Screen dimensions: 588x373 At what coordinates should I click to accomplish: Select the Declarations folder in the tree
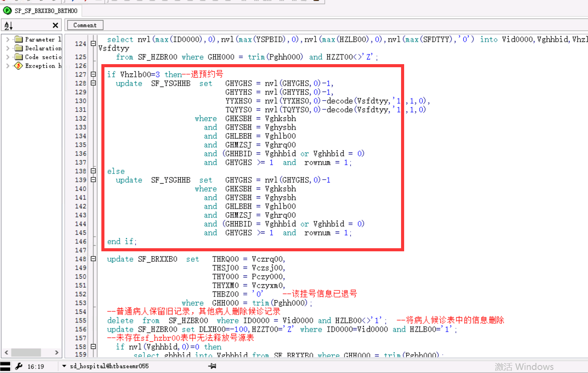pos(38,48)
